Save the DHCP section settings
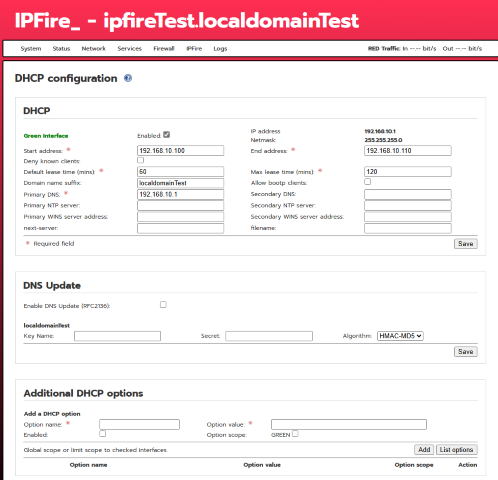The height and width of the screenshot is (480, 498). 466,244
